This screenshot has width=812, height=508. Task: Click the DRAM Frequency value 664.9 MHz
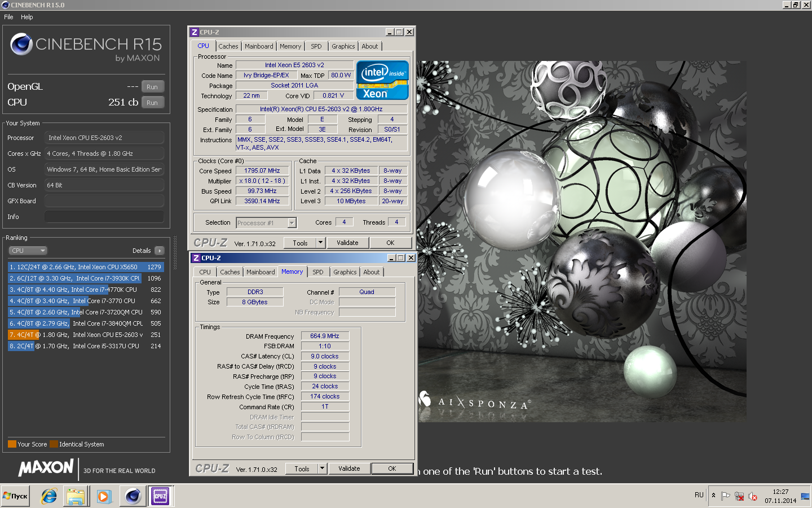point(325,336)
